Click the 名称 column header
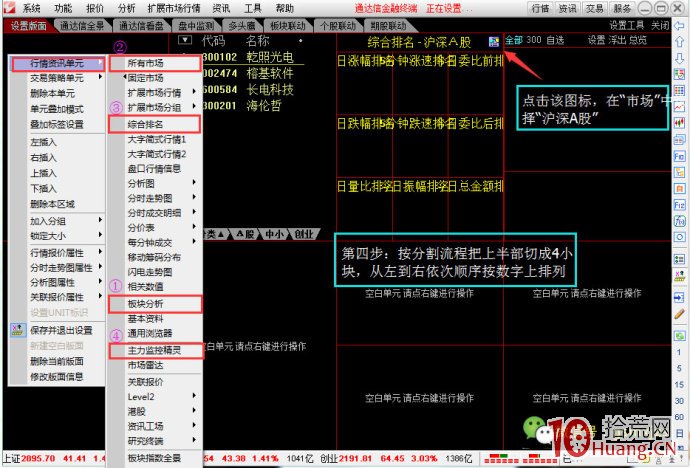 point(257,41)
